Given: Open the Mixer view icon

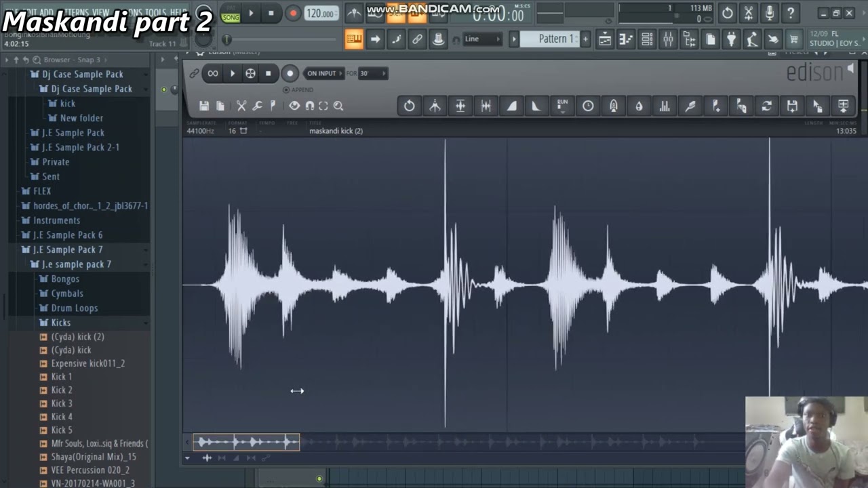Looking at the screenshot, I should [668, 39].
